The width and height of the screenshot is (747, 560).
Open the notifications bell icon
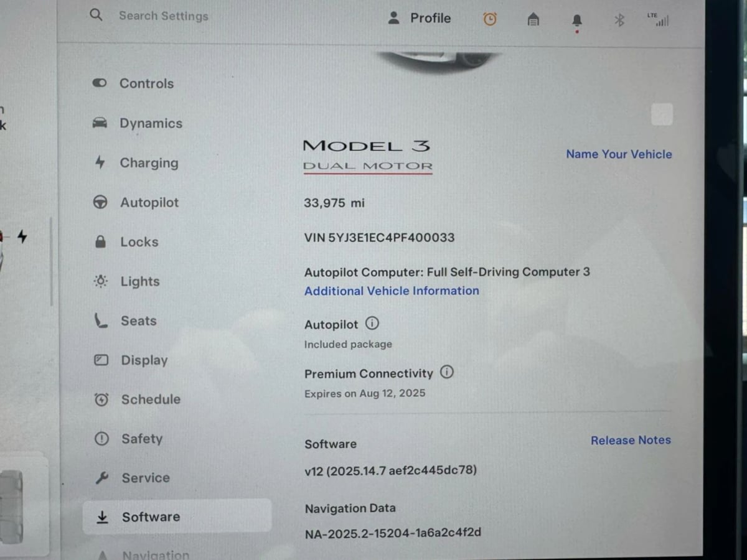coord(577,21)
